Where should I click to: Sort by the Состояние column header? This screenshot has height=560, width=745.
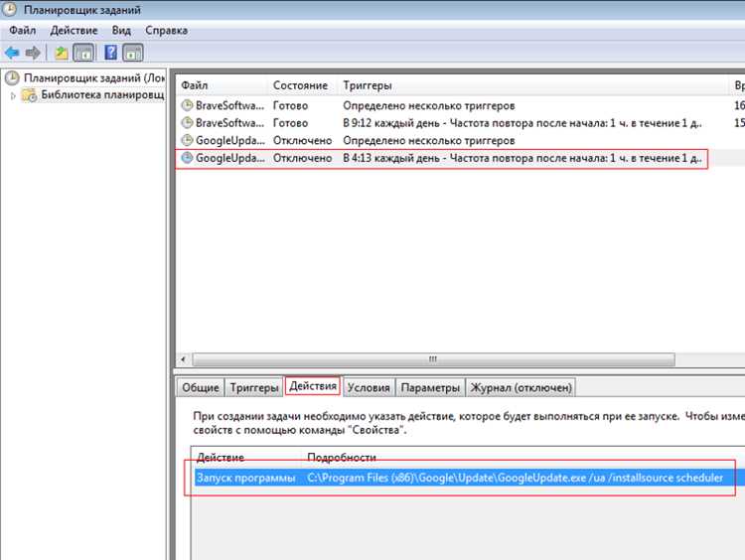click(300, 85)
